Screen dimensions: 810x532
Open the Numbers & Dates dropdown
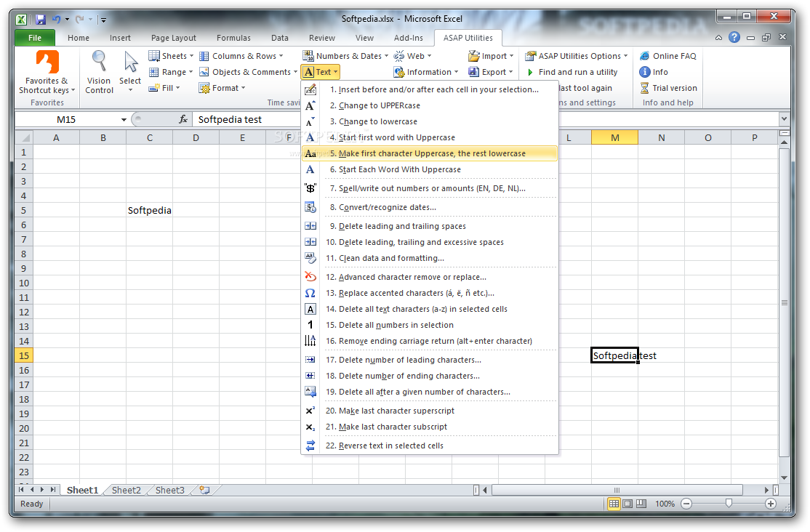pyautogui.click(x=345, y=56)
